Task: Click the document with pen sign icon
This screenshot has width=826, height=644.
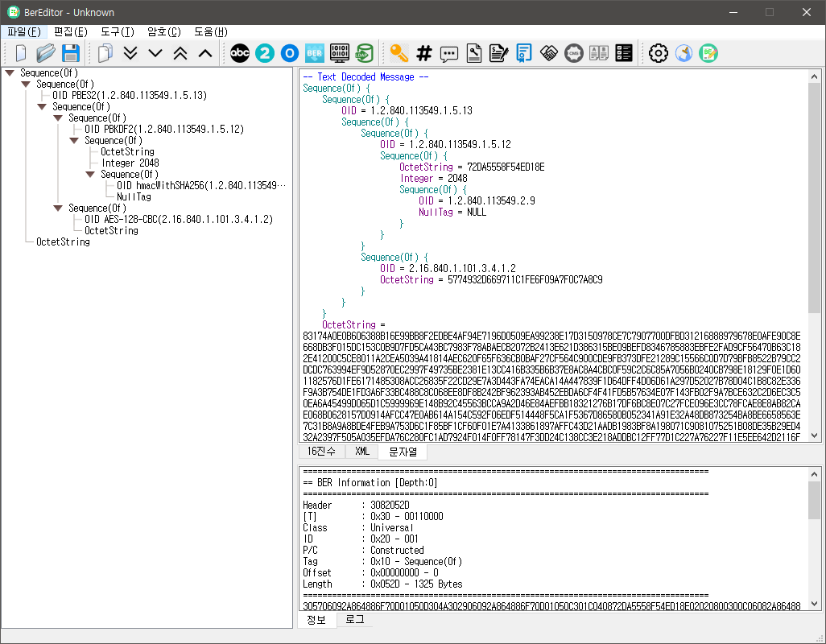Action: pyautogui.click(x=474, y=53)
